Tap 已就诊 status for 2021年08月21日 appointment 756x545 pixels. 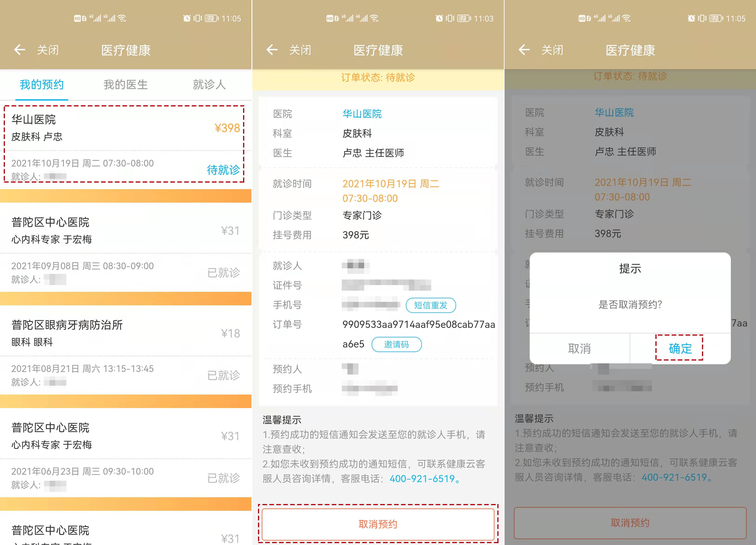pos(223,375)
